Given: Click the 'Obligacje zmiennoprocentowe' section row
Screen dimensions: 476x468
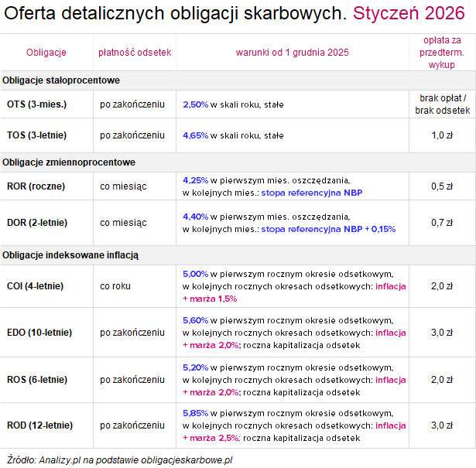Looking at the screenshot, I should click(x=69, y=162).
